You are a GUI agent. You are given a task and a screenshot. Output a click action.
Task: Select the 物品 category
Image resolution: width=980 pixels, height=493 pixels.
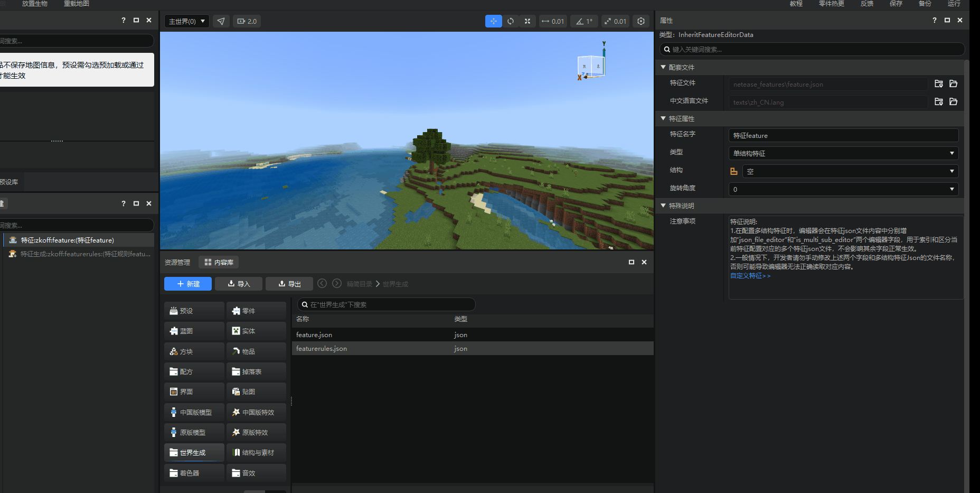(256, 351)
